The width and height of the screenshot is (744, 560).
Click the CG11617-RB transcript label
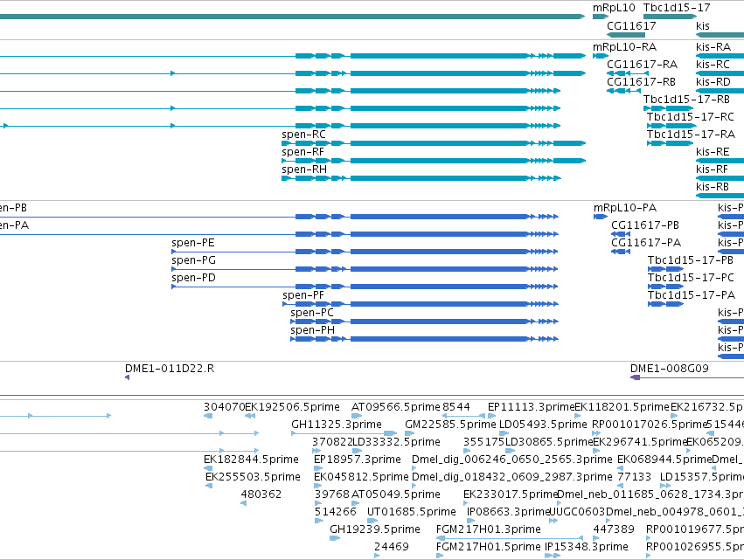point(641,81)
